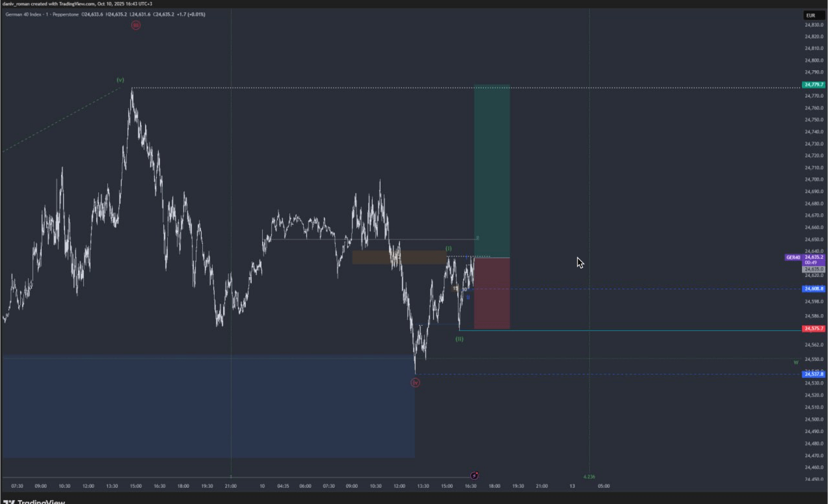Select the green (I) wave label
Screen dimensions: 828x504
coord(448,248)
